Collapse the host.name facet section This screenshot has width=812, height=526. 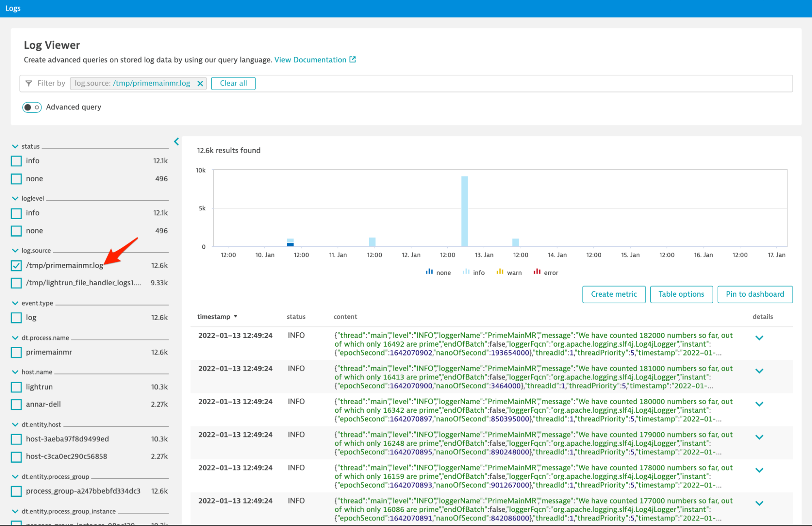tap(15, 372)
